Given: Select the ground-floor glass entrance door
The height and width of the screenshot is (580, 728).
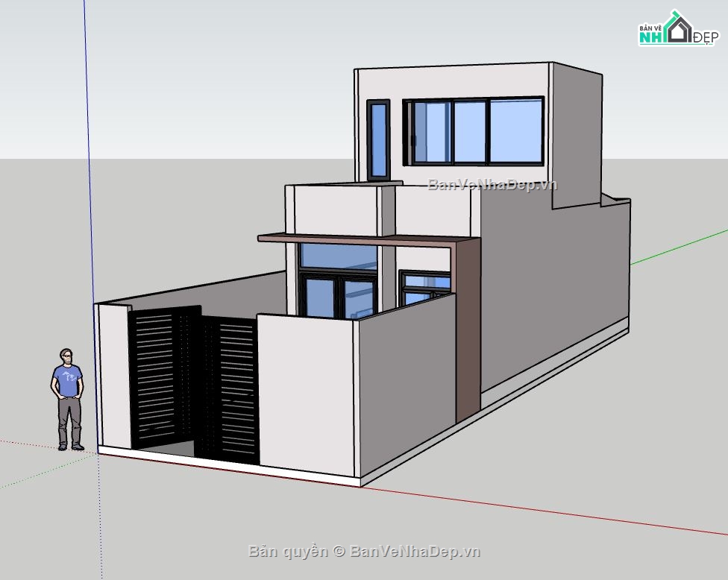Looking at the screenshot, I should coord(338,295).
